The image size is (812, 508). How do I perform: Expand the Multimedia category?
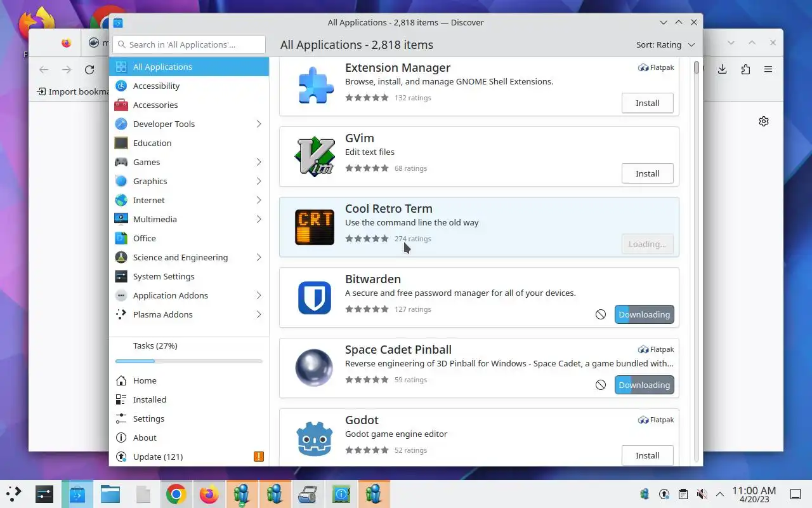(259, 219)
